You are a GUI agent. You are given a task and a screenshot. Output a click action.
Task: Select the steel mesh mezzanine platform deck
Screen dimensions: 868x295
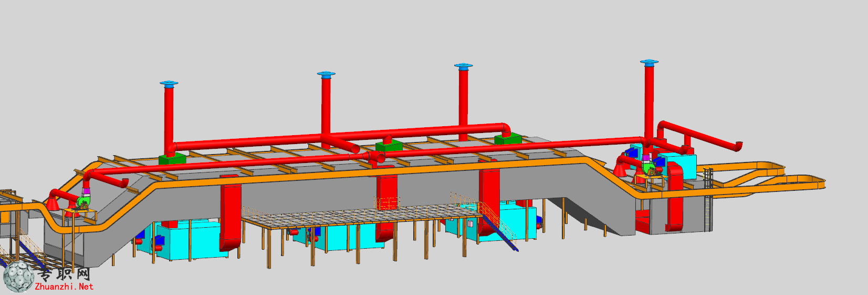(x=361, y=216)
